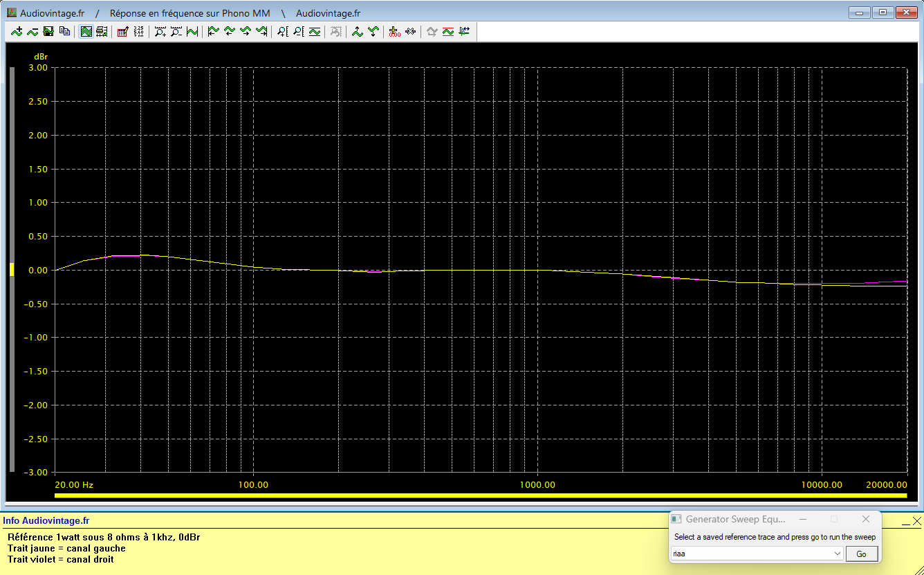Minimize the info panel with dash
Viewport: 924px width, 575px height.
pyautogui.click(x=905, y=524)
